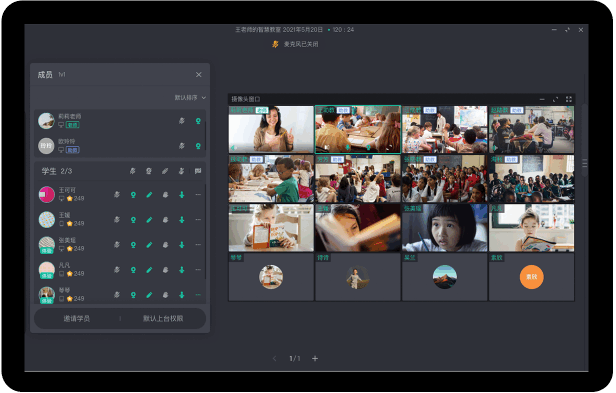Toggle 王媛 camera

(x=133, y=220)
